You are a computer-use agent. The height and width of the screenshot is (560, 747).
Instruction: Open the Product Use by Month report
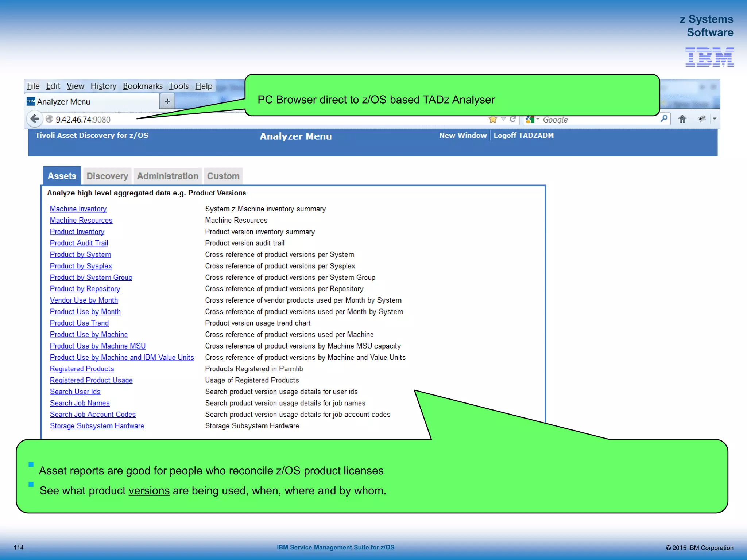click(x=85, y=312)
